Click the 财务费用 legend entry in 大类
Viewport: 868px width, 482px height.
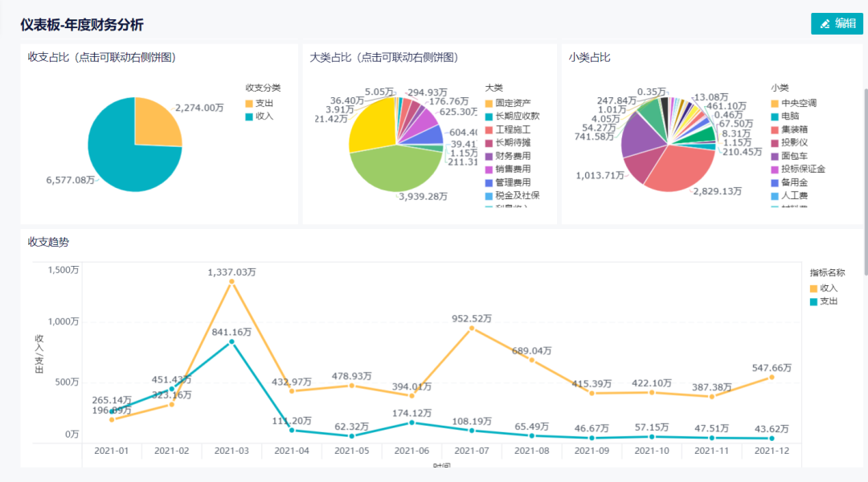click(513, 156)
